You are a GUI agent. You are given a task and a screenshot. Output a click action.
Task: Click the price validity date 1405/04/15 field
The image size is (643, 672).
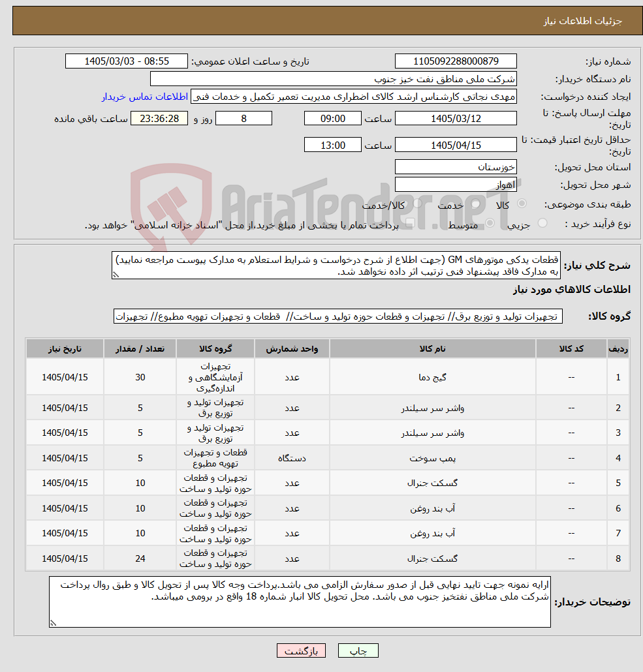point(456,145)
